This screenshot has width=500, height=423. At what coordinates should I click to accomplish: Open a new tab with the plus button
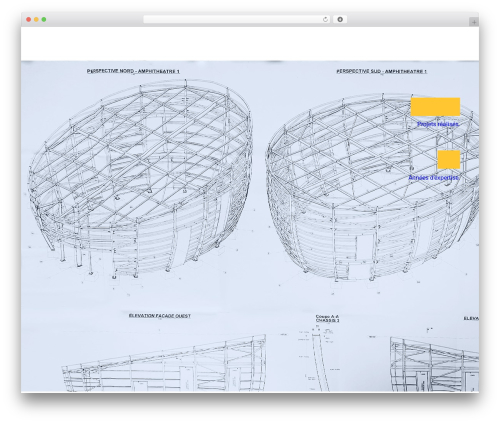pyautogui.click(x=474, y=22)
